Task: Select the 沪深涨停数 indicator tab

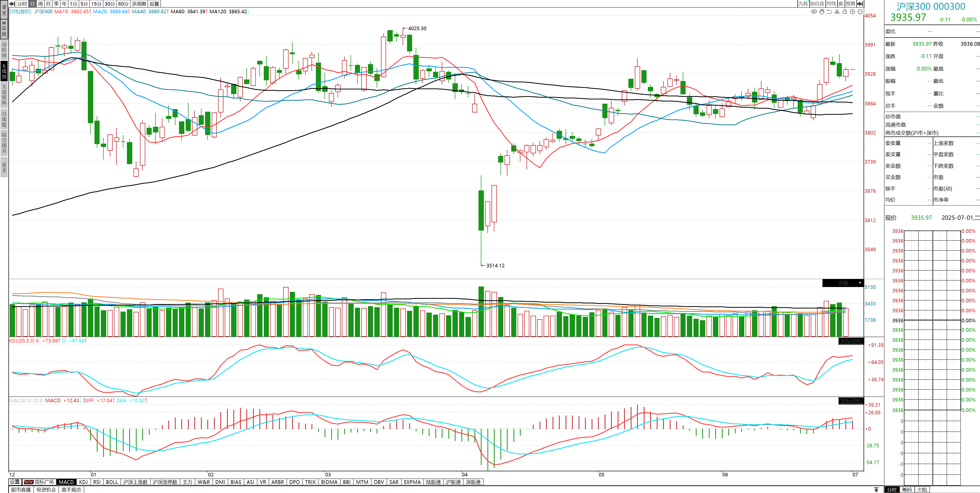Action: [165, 482]
